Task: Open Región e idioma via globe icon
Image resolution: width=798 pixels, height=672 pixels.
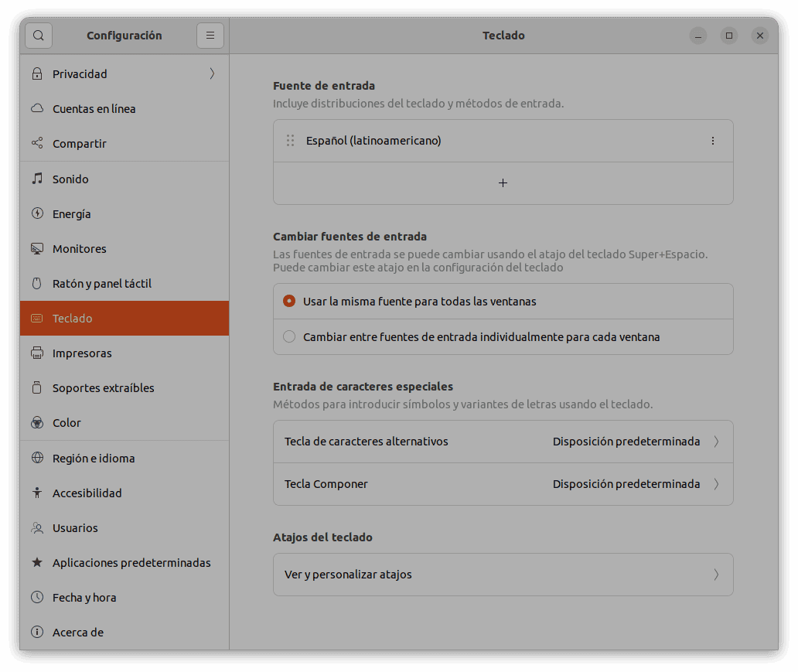Action: [36, 458]
